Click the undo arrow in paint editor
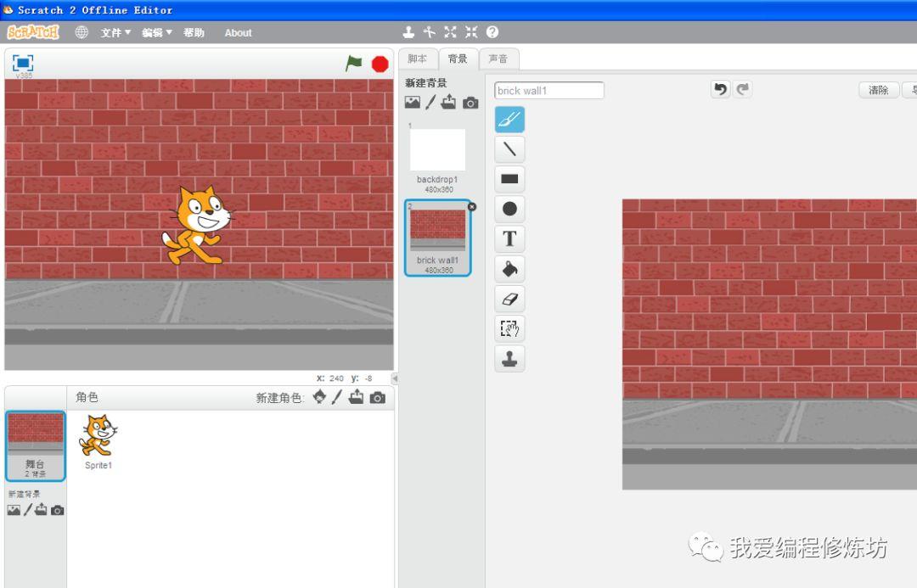Viewport: 917px width, 588px height. (x=721, y=89)
